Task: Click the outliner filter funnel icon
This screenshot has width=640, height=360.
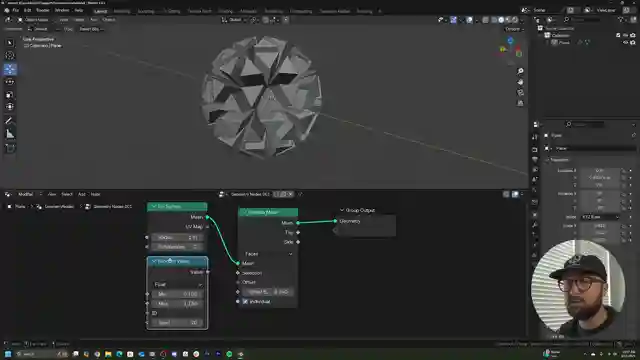Action: [x=621, y=20]
